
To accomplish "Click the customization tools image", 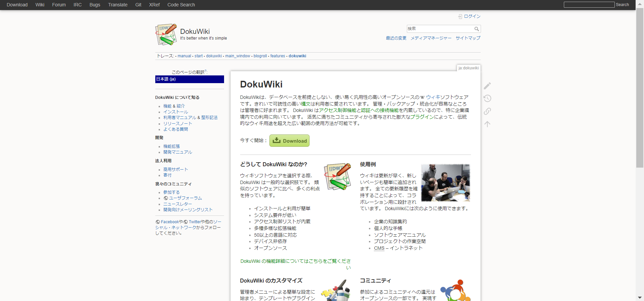I will click(x=336, y=290).
